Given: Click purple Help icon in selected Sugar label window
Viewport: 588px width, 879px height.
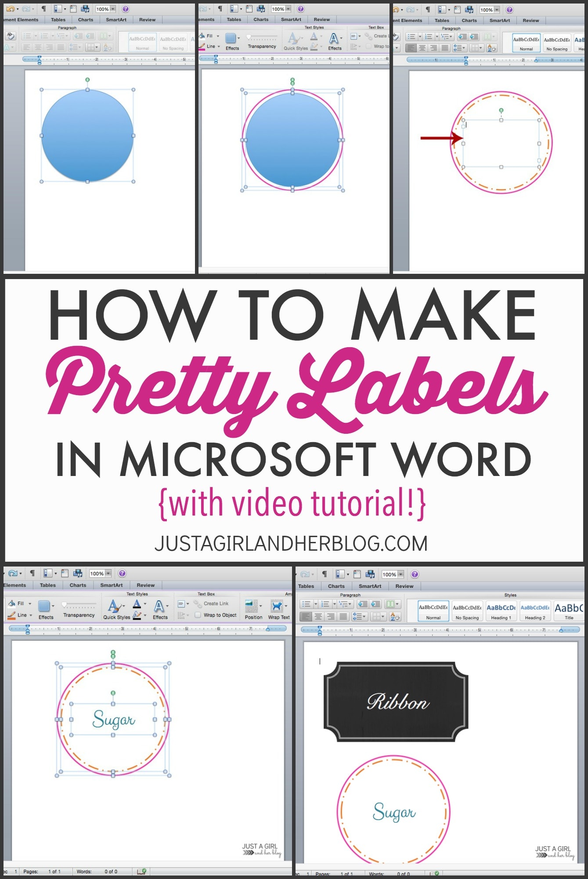Looking at the screenshot, I should (x=123, y=573).
